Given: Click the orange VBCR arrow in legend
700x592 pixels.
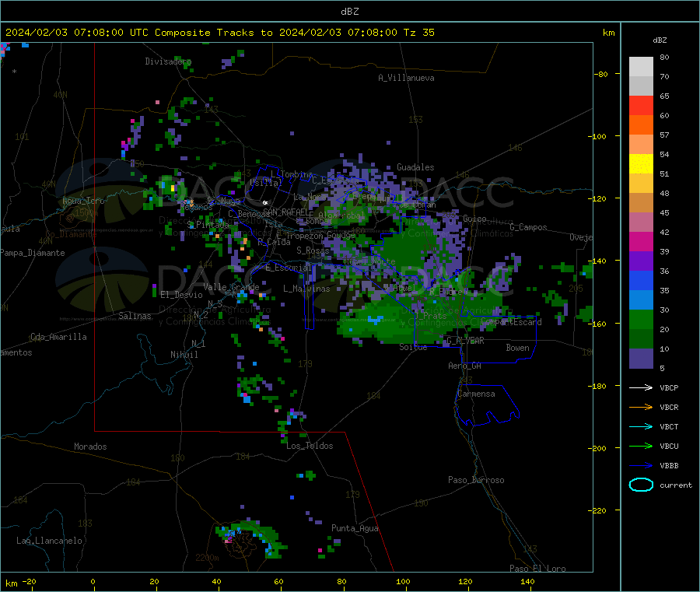Looking at the screenshot, I should click(x=641, y=407).
